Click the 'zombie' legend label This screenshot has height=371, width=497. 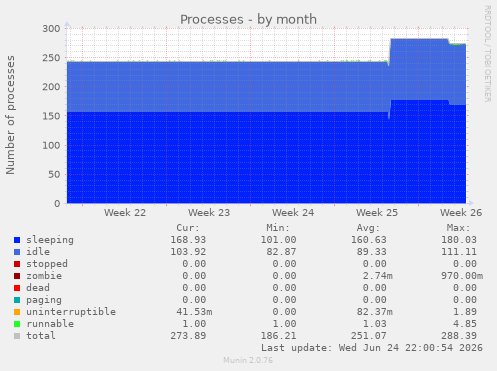click(44, 276)
